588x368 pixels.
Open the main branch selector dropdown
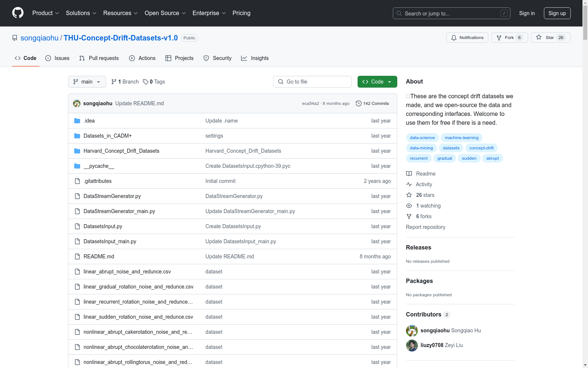[x=87, y=82]
